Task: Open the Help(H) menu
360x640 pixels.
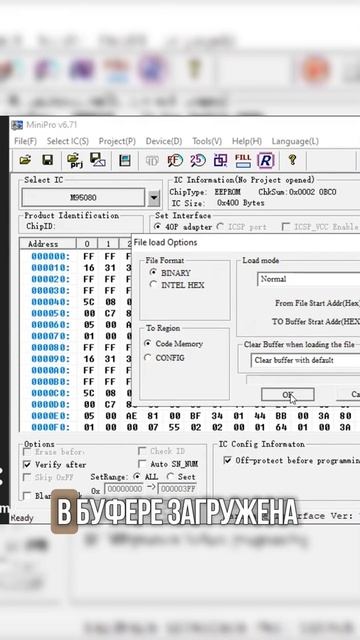Action: (247, 141)
